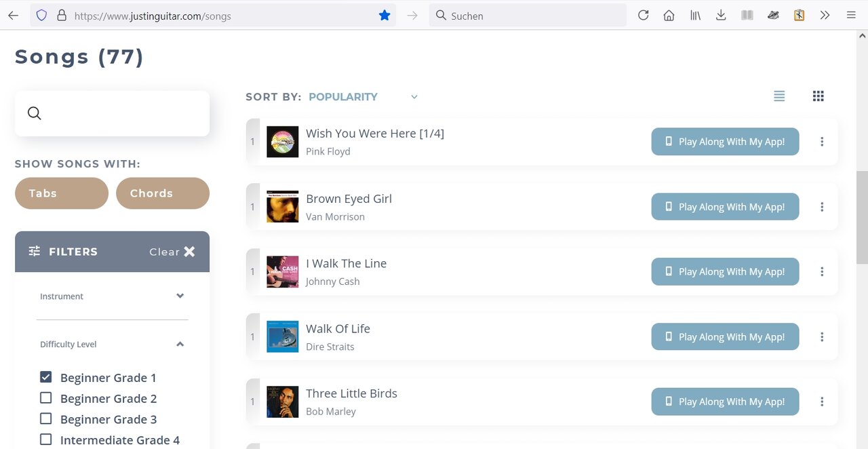The image size is (868, 449).
Task: Tick the Intermediate Grade 4 checkbox
Action: click(46, 440)
